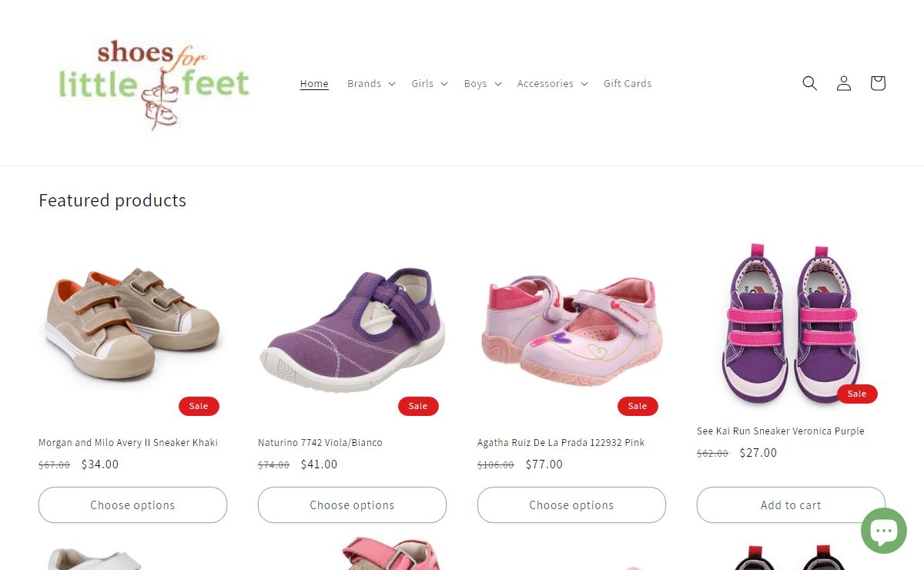Choose options for Agatha Ruiz 122932 Pink
Viewport: 924px width, 570px height.
click(x=571, y=505)
